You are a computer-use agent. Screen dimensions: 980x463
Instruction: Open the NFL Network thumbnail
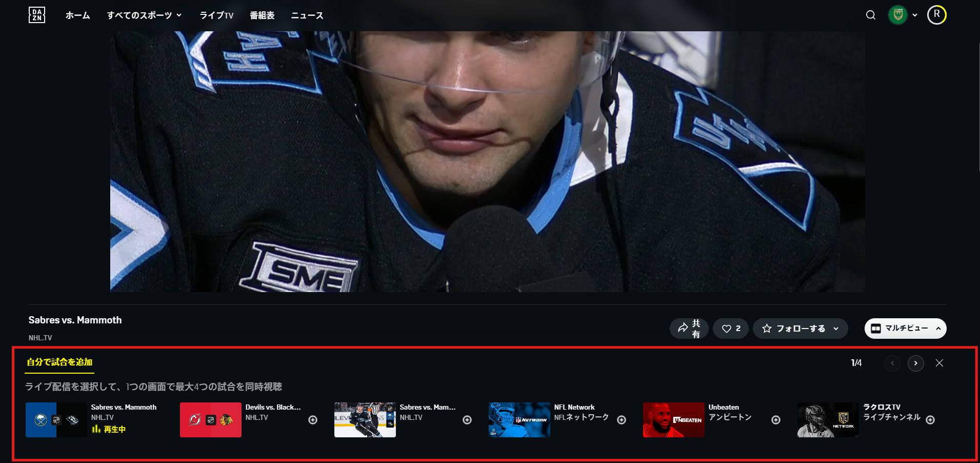pyautogui.click(x=519, y=420)
